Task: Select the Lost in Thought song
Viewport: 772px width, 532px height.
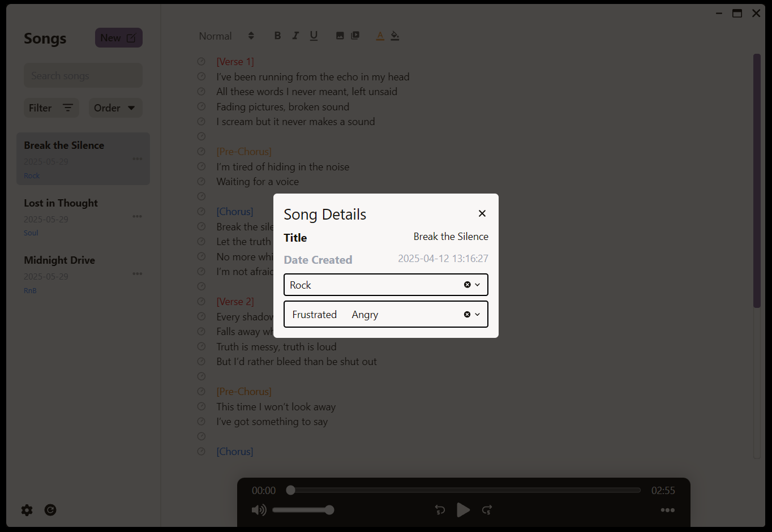Action: [61, 203]
